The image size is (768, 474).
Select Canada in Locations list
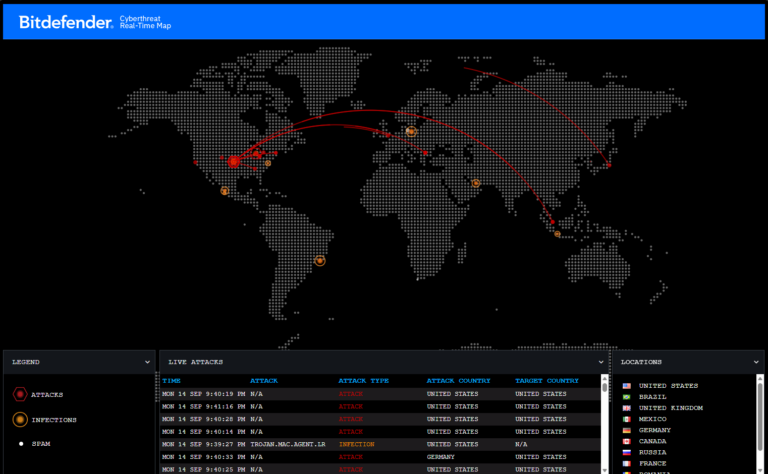click(652, 441)
